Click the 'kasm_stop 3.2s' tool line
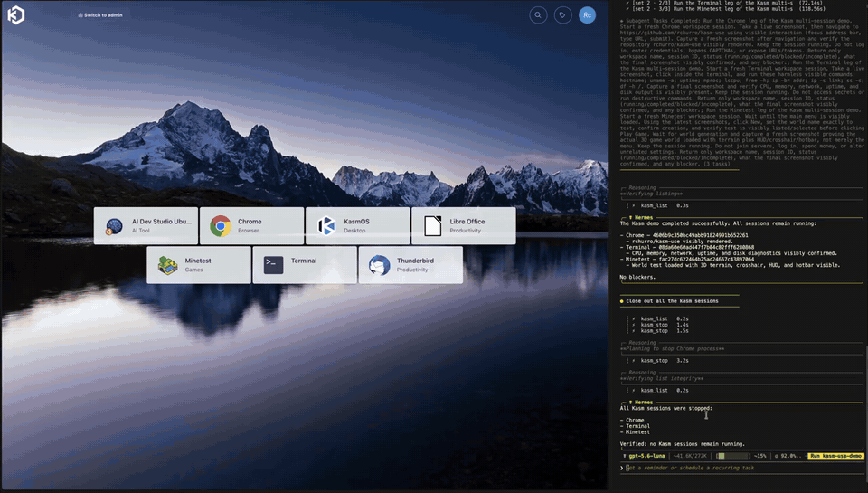The image size is (868, 493). [665, 361]
